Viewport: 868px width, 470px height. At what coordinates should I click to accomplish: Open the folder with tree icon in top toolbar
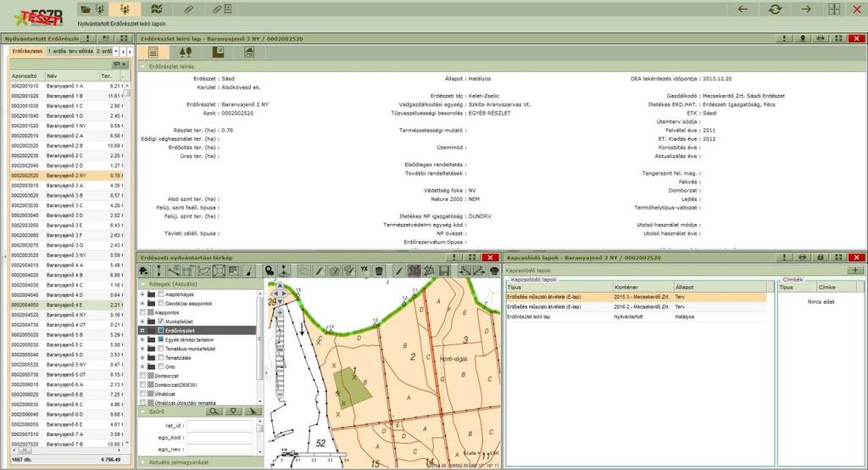(92, 9)
